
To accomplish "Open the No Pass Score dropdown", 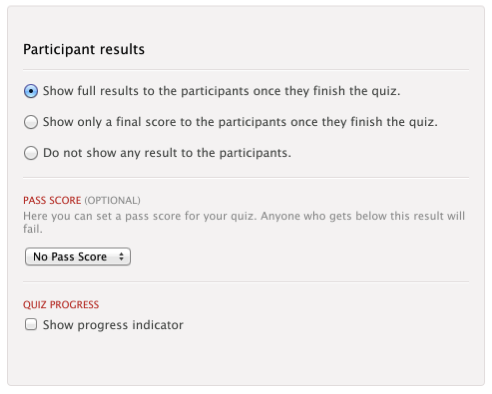I will pyautogui.click(x=78, y=257).
